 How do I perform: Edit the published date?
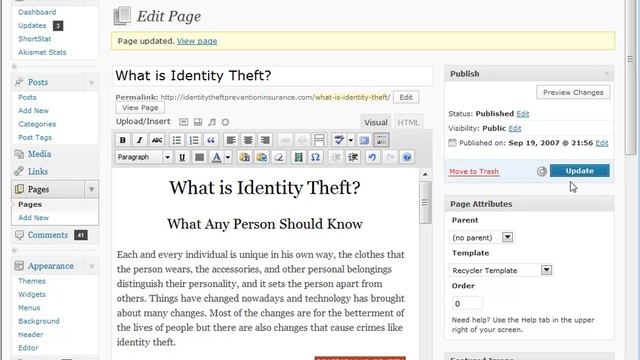pos(602,143)
